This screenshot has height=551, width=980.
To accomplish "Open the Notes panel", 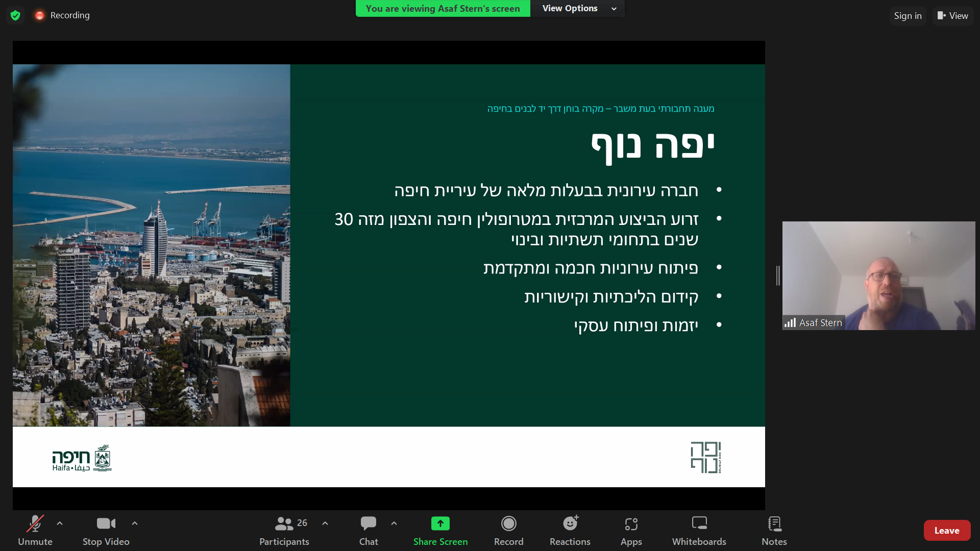I will tap(774, 530).
